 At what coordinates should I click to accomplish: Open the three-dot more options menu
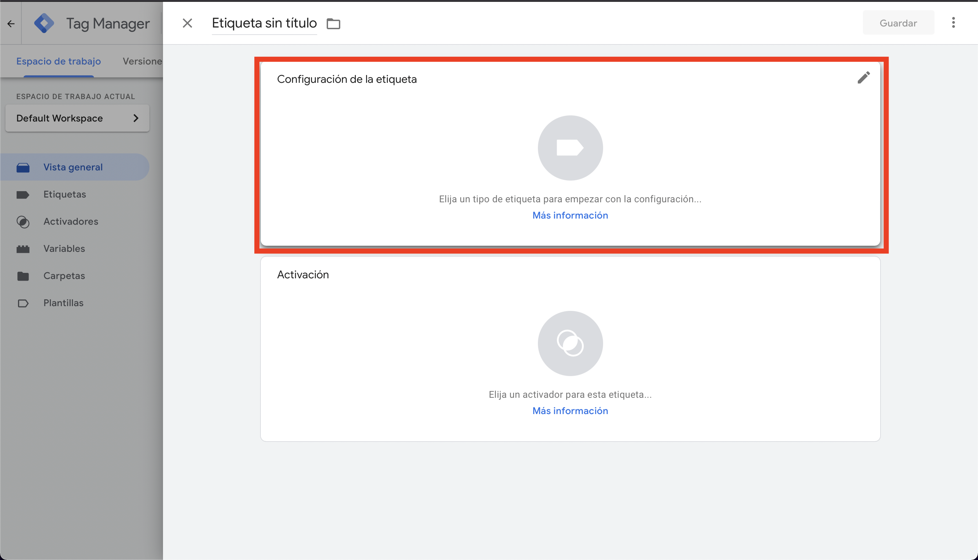953,23
